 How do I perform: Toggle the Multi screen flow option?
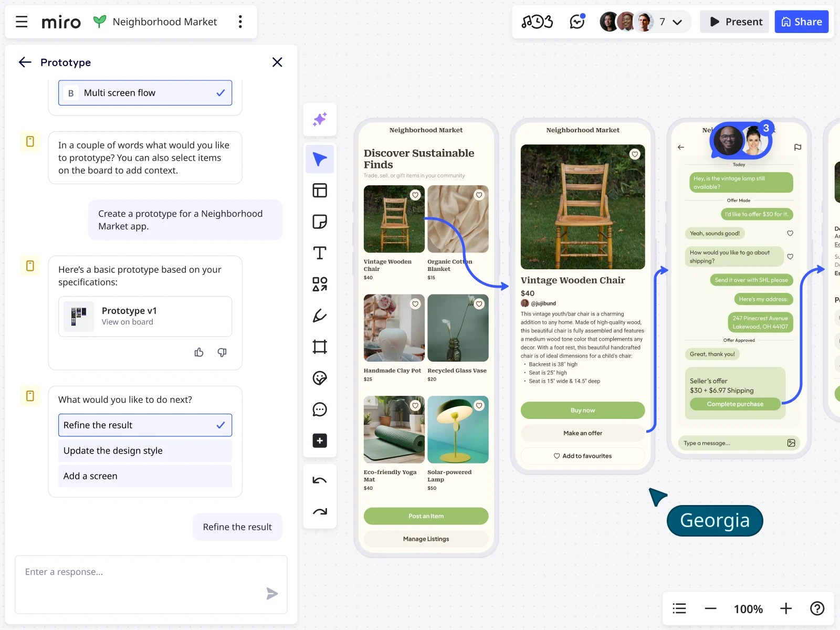coord(145,93)
